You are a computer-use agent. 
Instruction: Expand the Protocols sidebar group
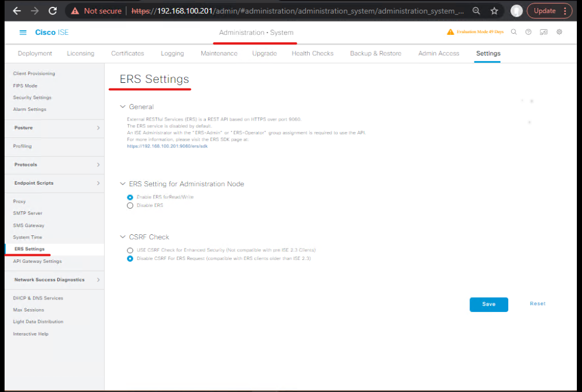tap(55, 165)
